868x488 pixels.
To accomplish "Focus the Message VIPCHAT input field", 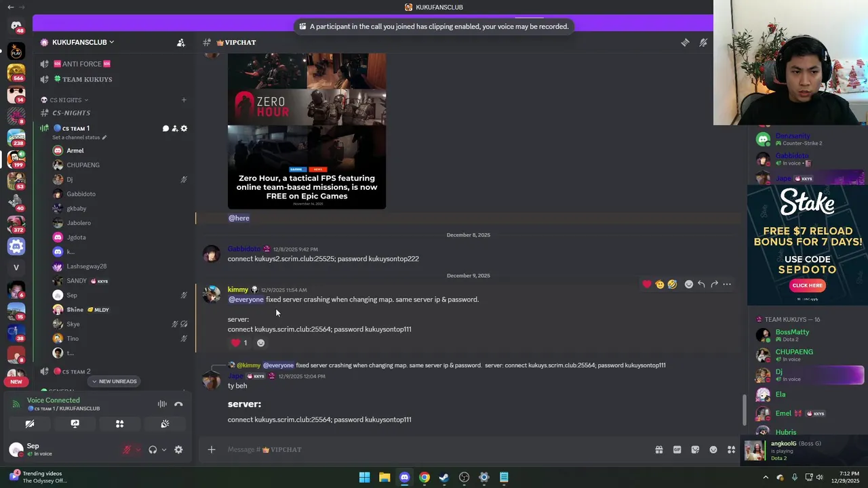I will tap(434, 449).
